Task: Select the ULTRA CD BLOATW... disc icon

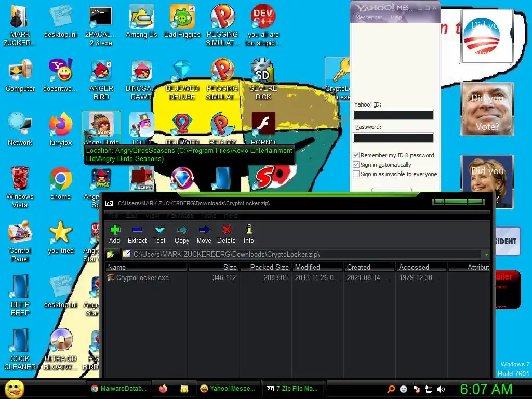Action: pyautogui.click(x=60, y=350)
